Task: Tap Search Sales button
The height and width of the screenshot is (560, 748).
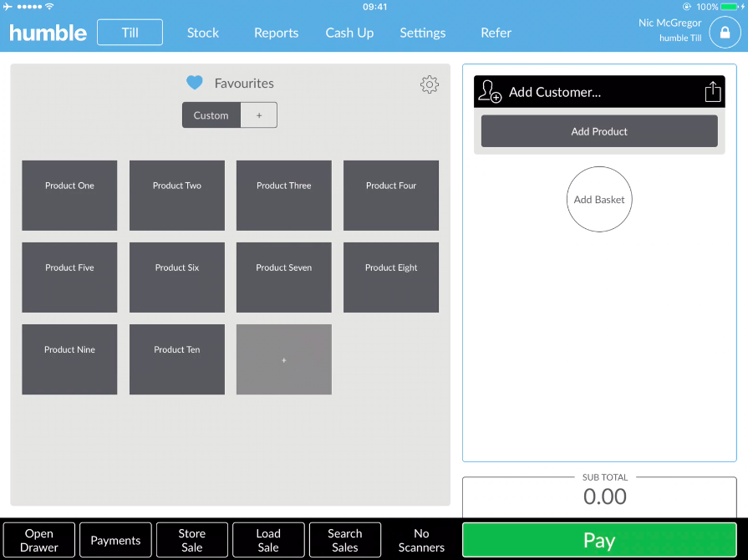Action: pos(345,540)
